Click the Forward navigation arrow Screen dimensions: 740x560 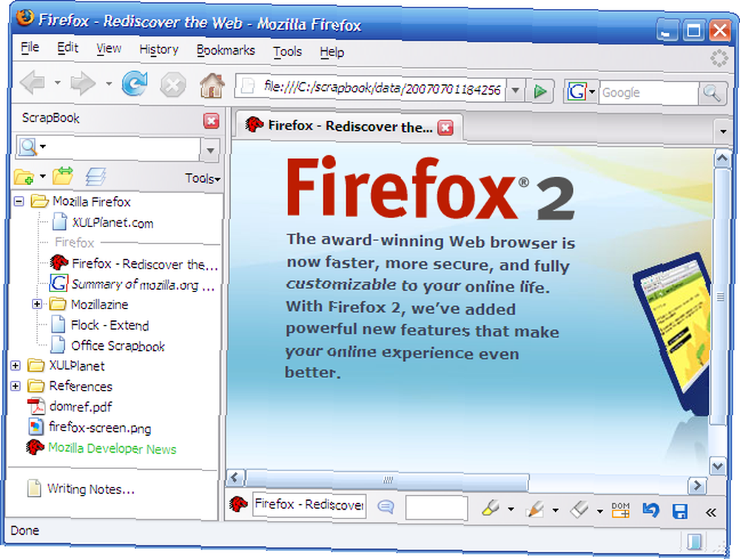click(83, 84)
